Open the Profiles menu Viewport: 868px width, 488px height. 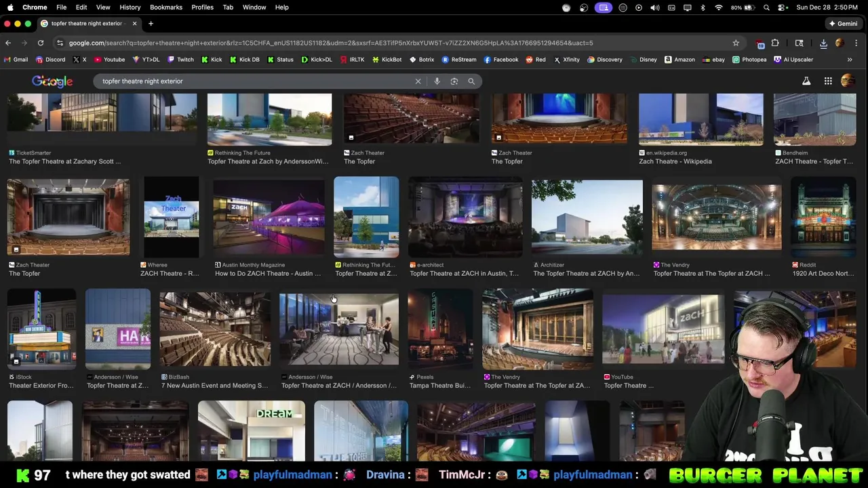point(202,7)
